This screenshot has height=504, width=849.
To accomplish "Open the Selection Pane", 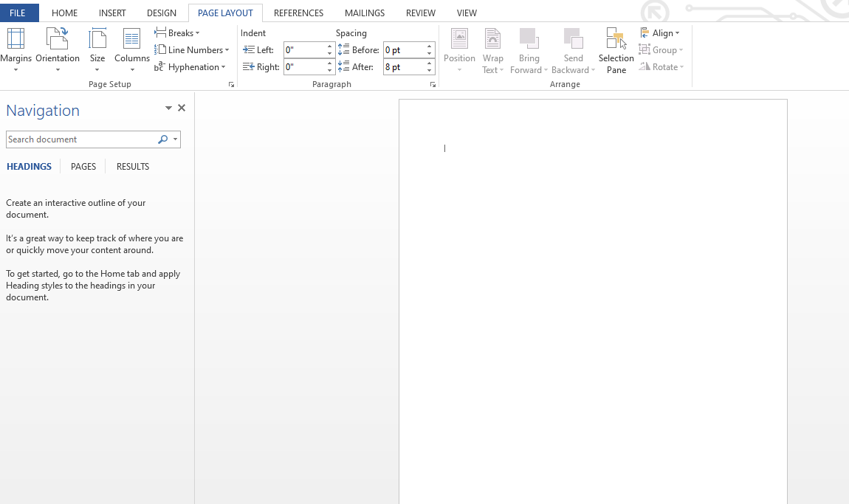I will tap(616, 49).
